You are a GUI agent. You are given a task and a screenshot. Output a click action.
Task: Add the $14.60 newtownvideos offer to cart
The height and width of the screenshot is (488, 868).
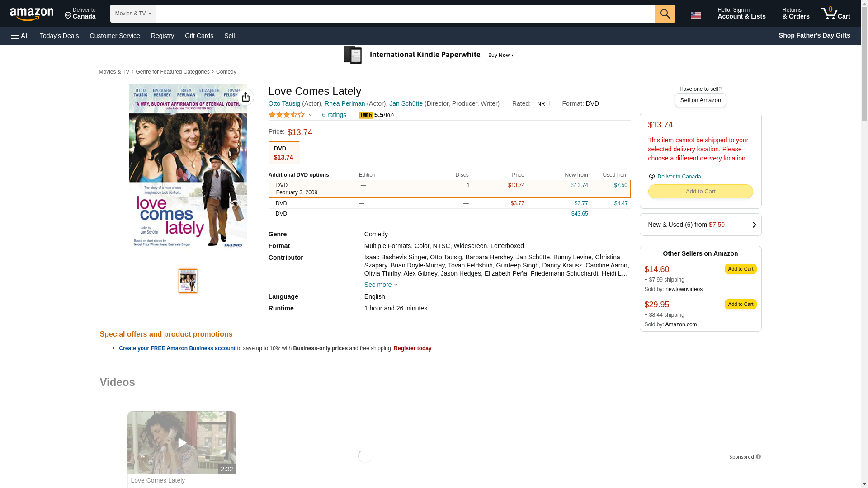740,269
